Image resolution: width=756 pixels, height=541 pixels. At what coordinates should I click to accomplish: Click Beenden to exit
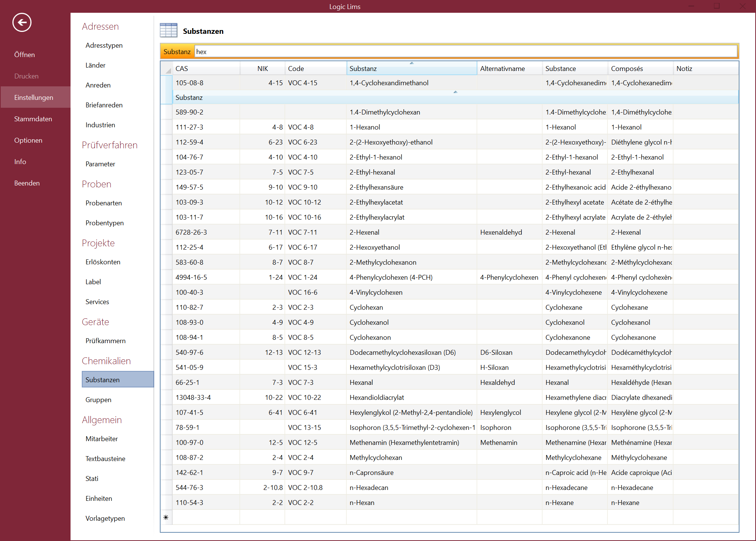(x=27, y=183)
